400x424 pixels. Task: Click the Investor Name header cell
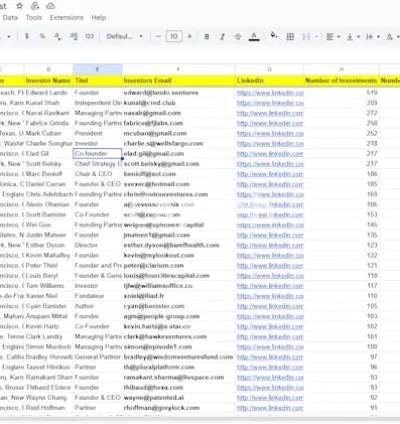(49, 80)
